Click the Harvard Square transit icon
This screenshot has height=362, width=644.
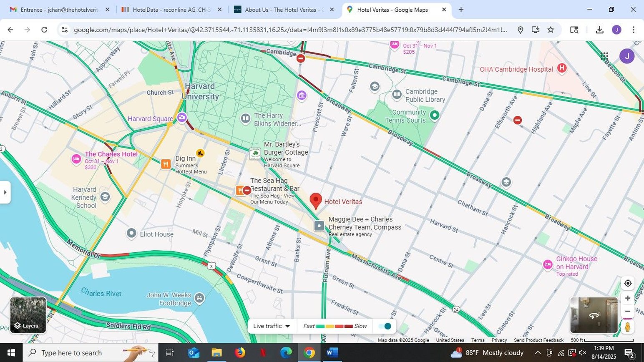tap(181, 117)
